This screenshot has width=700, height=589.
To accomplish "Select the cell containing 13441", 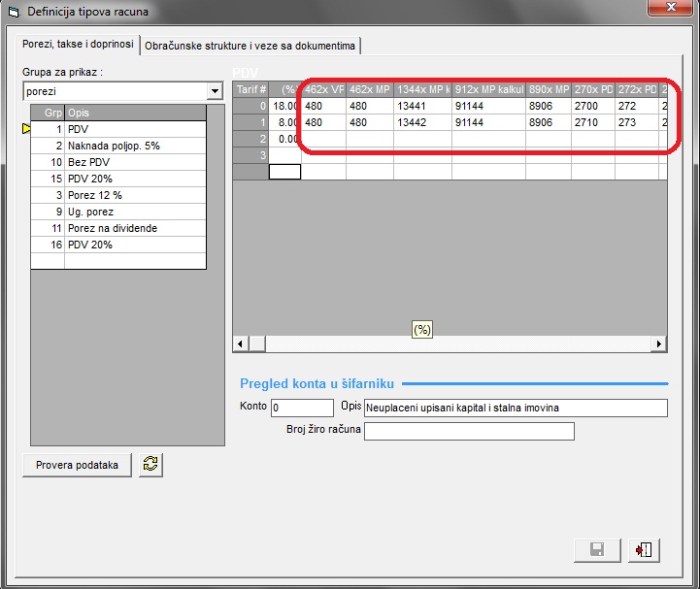I will 422,106.
